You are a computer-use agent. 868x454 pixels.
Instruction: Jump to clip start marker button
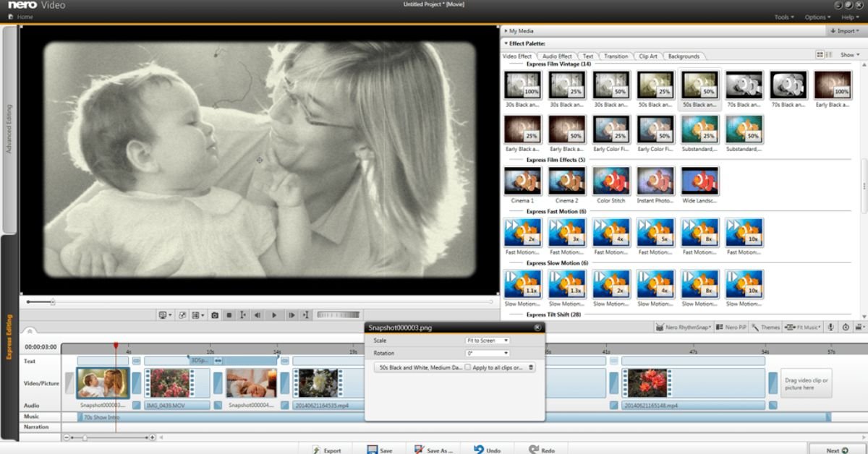(243, 315)
